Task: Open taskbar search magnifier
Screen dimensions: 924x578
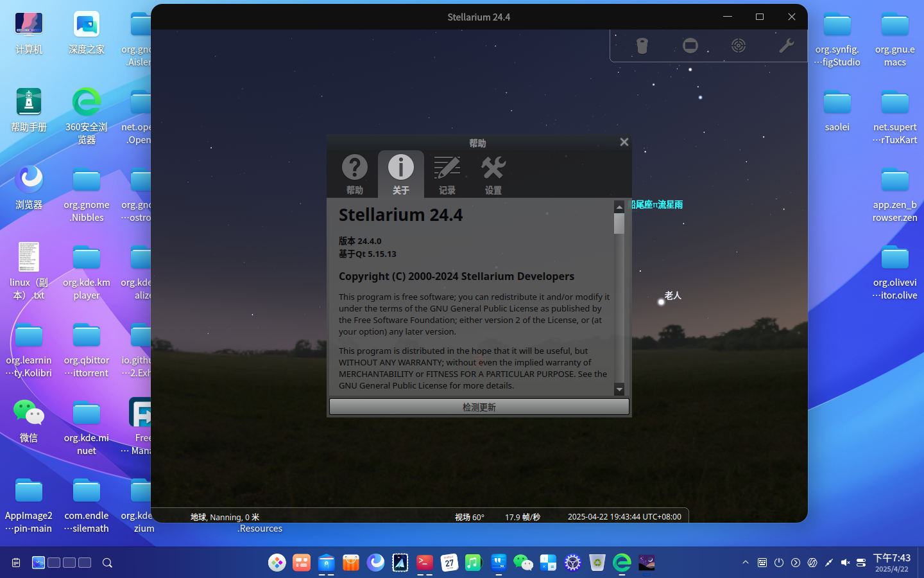Action: click(x=107, y=563)
